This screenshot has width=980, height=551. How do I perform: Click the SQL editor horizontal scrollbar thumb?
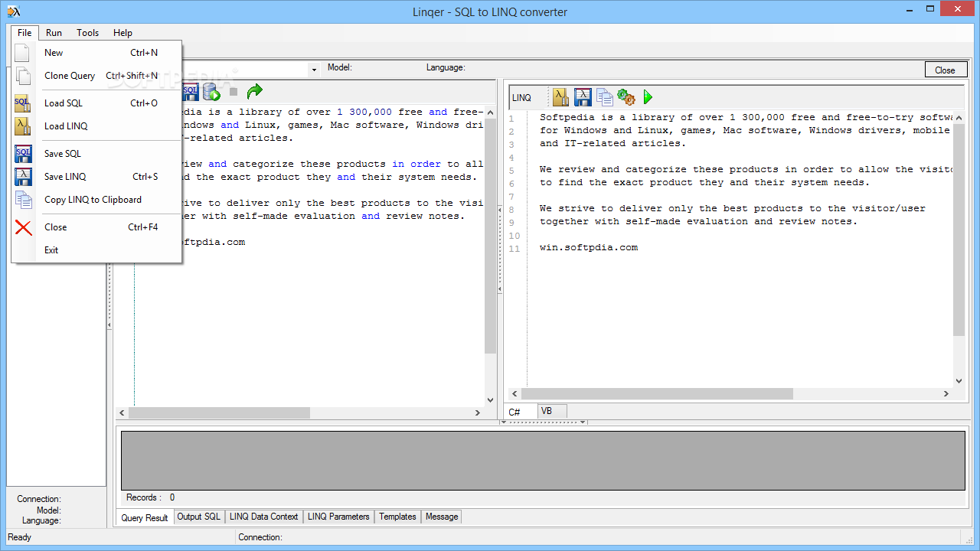click(219, 412)
